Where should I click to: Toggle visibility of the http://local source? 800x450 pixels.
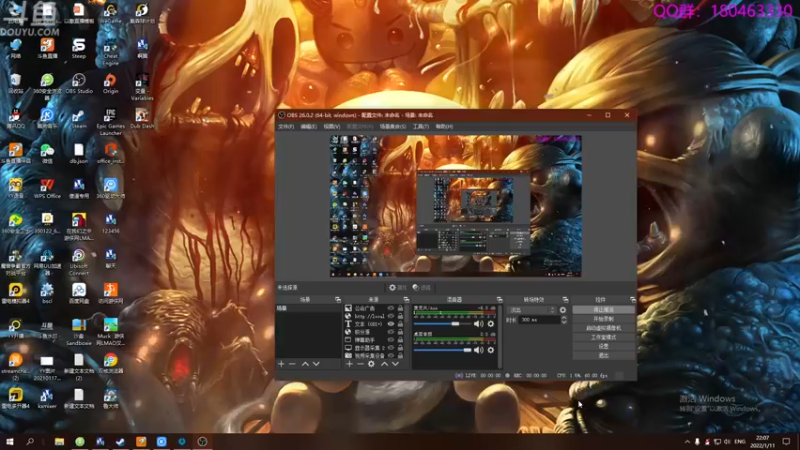coord(391,316)
